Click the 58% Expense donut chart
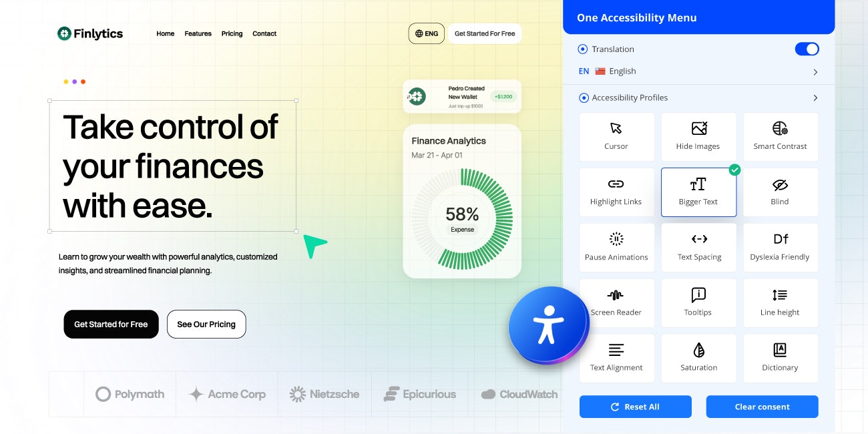This screenshot has width=868, height=434. pos(461,215)
